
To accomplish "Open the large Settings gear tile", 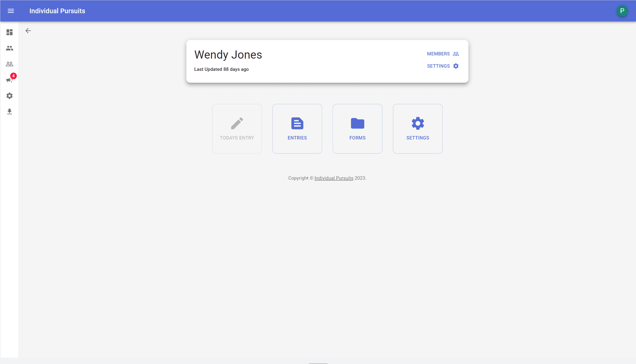I will click(x=418, y=129).
